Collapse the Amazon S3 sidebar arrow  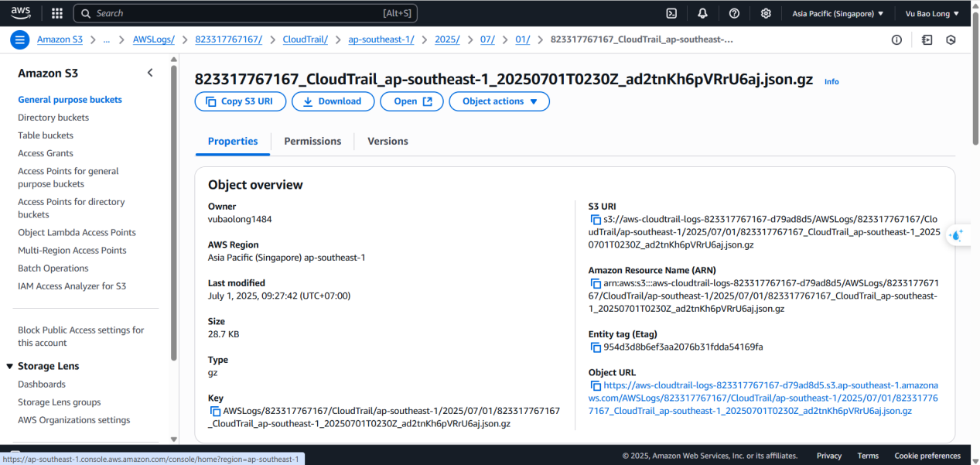click(150, 73)
